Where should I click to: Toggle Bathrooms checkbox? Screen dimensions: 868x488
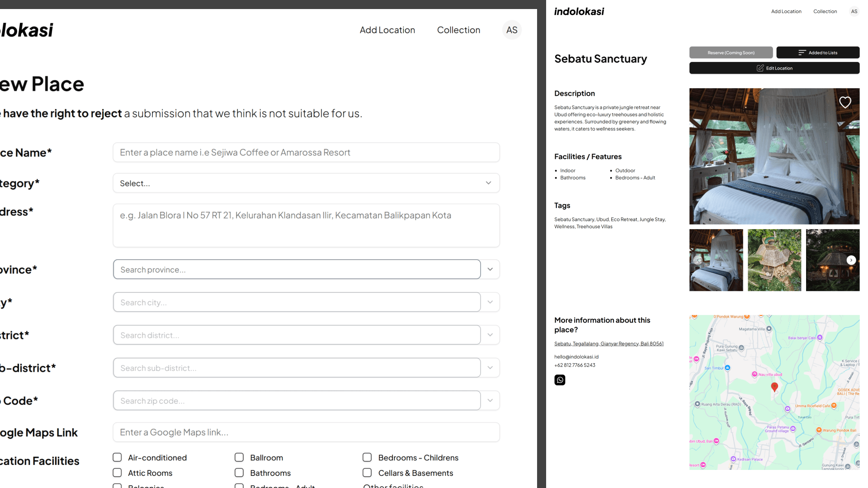pyautogui.click(x=239, y=473)
